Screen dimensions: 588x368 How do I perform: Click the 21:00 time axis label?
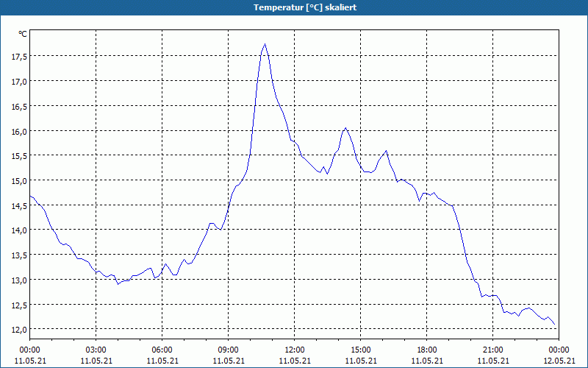pyautogui.click(x=492, y=350)
